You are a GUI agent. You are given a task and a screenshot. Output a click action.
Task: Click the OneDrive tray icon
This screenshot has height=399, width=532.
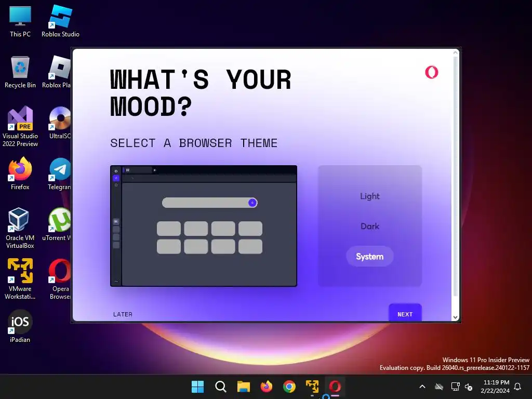tap(439, 387)
